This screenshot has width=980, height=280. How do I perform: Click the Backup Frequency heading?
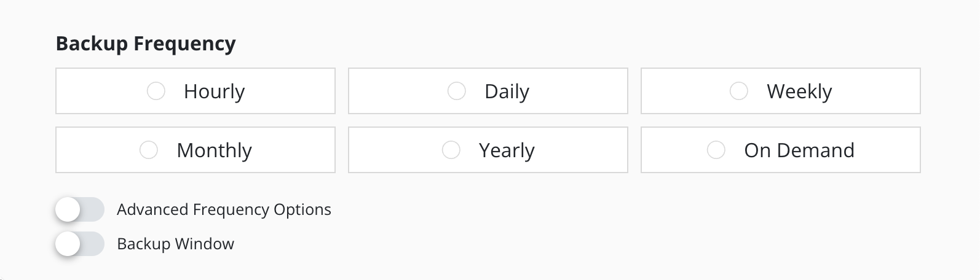pyautogui.click(x=146, y=44)
